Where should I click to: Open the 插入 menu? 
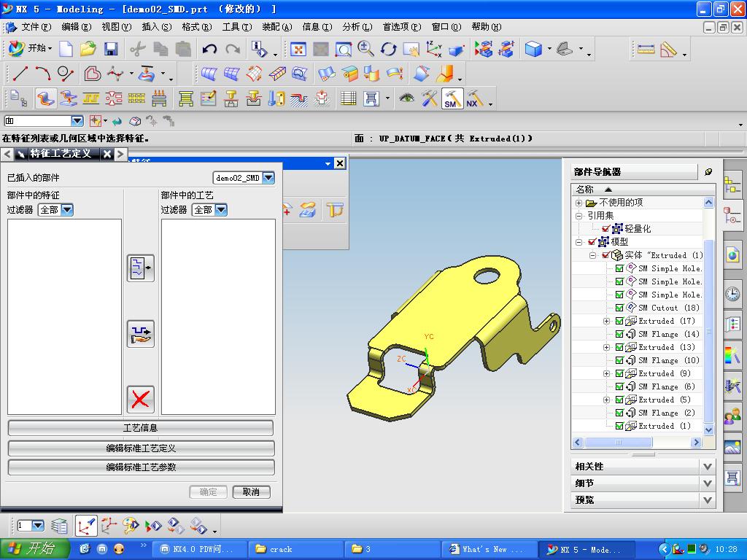[157, 27]
